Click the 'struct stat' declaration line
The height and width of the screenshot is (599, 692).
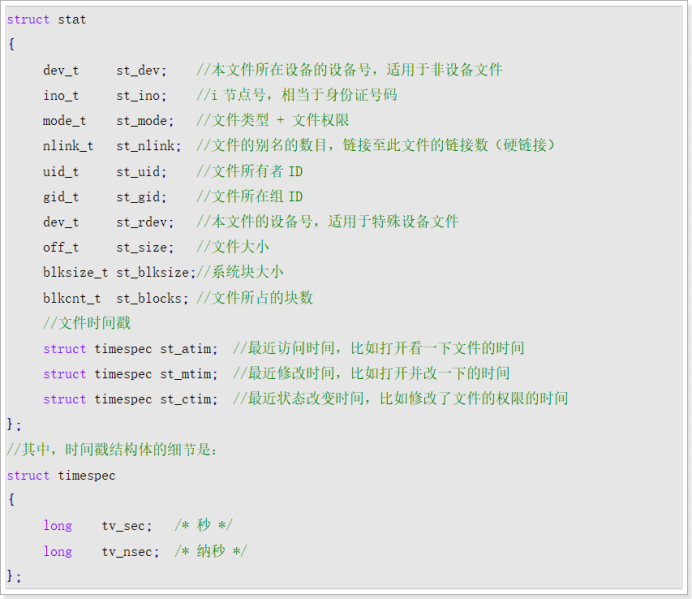tap(46, 19)
